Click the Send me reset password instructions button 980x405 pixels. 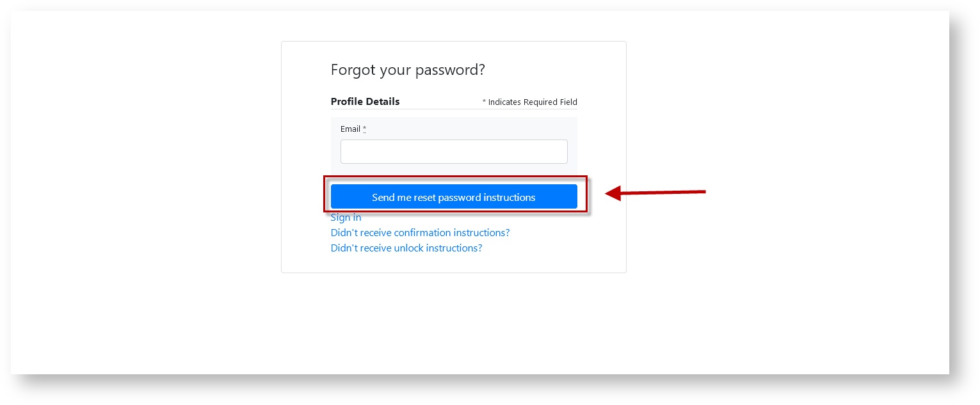click(454, 197)
